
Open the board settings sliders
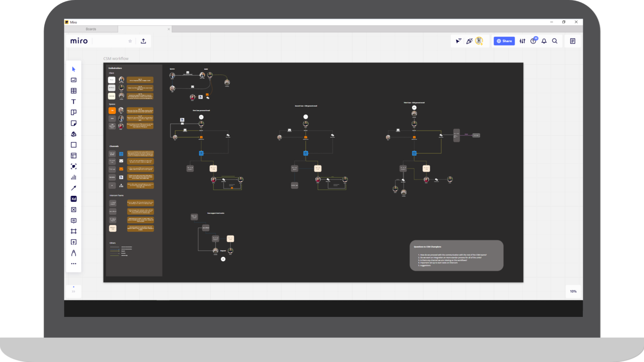(x=523, y=41)
